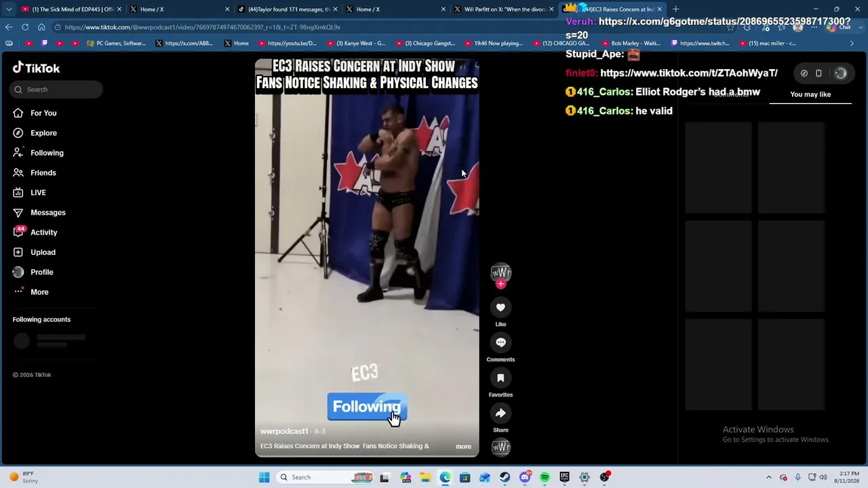Open wwrpodcast1 creator avatar beside the video
The width and height of the screenshot is (868, 488).
coord(500,272)
